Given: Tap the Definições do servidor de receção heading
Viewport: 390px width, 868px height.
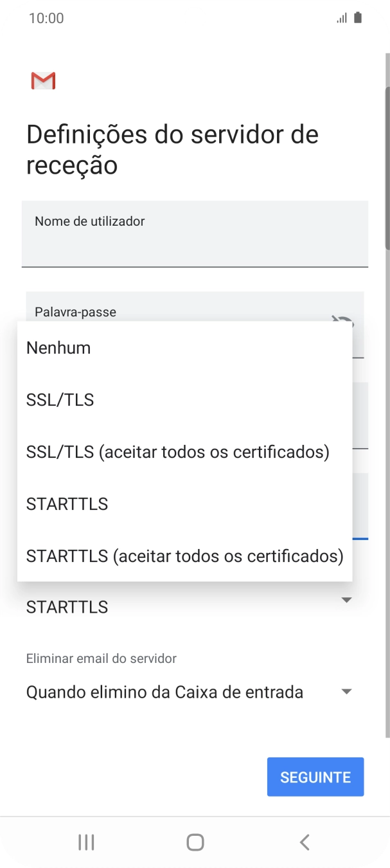Looking at the screenshot, I should pyautogui.click(x=172, y=150).
